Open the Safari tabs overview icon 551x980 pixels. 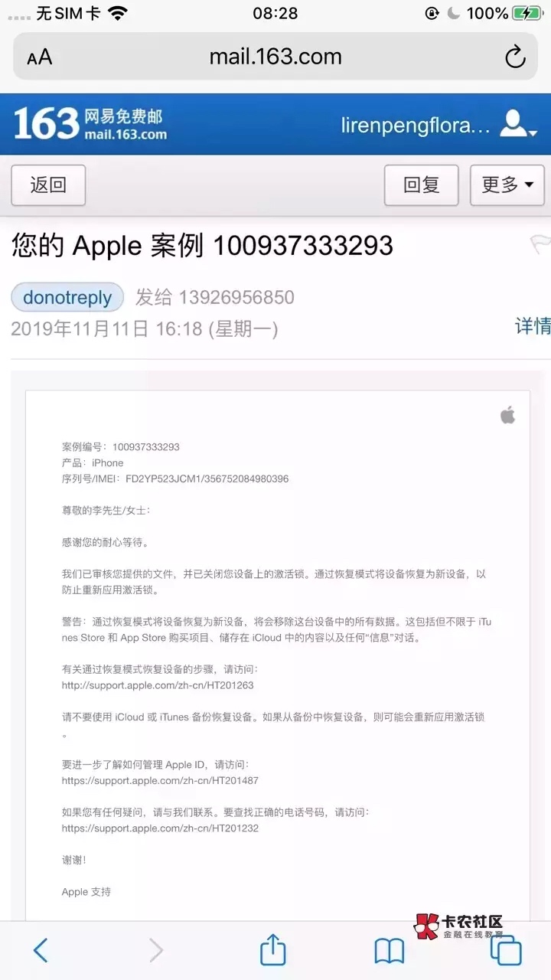coord(506,950)
